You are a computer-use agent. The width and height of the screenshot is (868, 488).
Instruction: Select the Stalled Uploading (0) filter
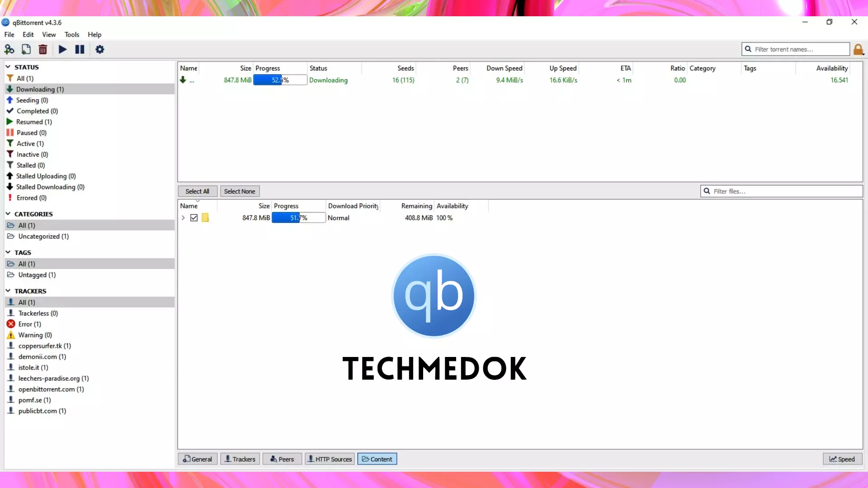click(x=90, y=176)
